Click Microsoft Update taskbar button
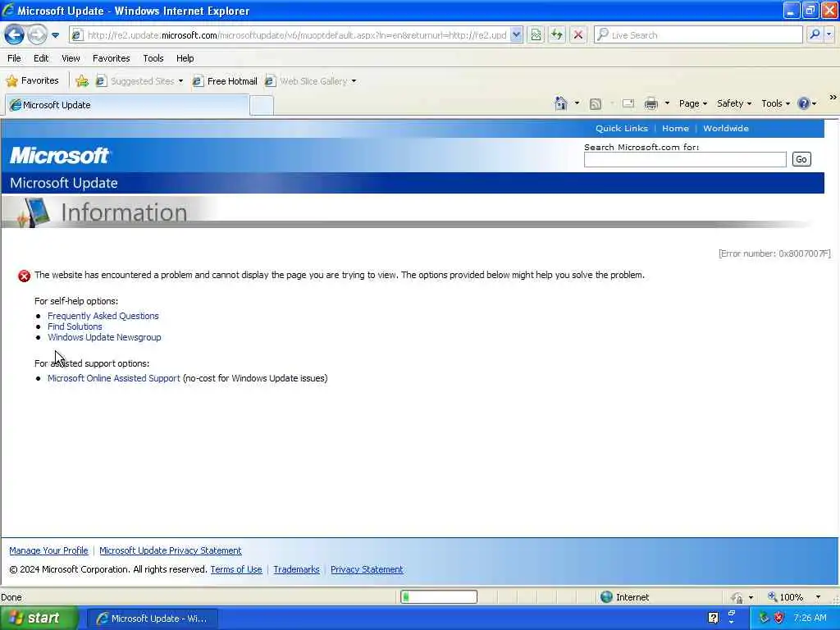The width and height of the screenshot is (840, 630). 153,619
